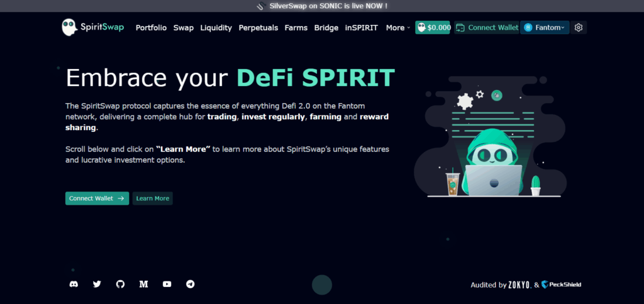Click Connect Wallet in the top navigation

point(487,28)
